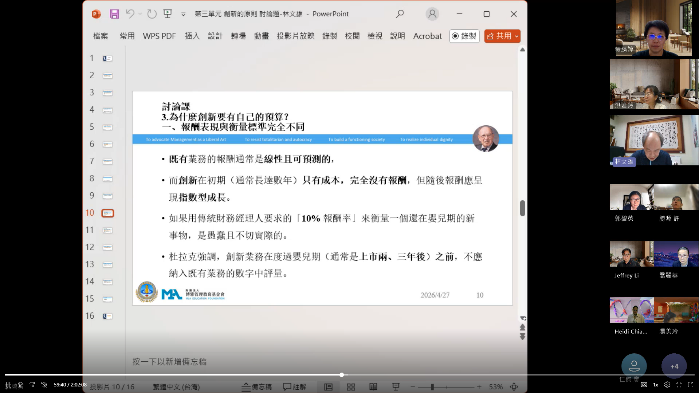Open the Share button dropdown arrow
699x393 pixels.
517,36
